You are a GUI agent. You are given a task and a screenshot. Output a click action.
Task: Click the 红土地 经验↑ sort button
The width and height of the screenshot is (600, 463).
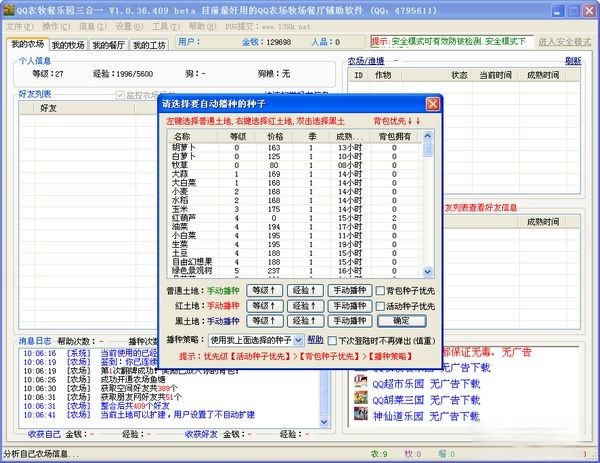pyautogui.click(x=303, y=306)
